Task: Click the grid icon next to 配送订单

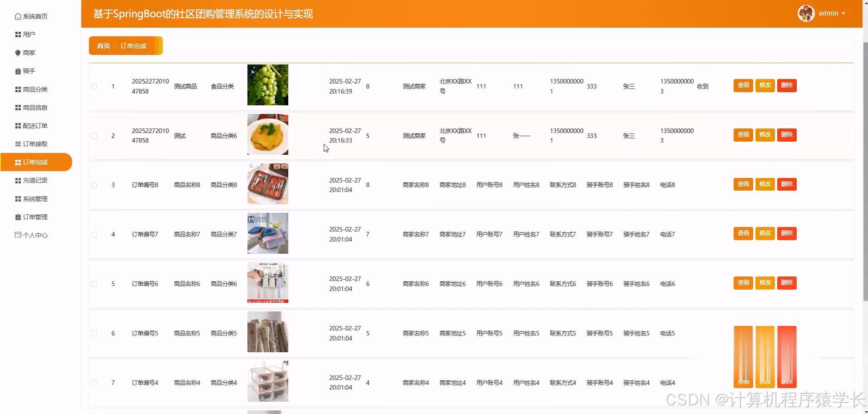Action: click(18, 126)
